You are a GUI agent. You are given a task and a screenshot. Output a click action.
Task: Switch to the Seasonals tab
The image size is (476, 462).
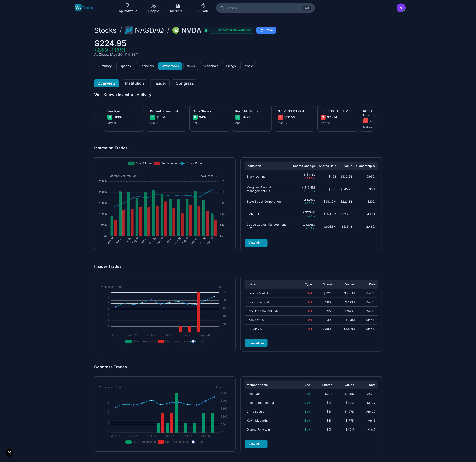coord(210,66)
